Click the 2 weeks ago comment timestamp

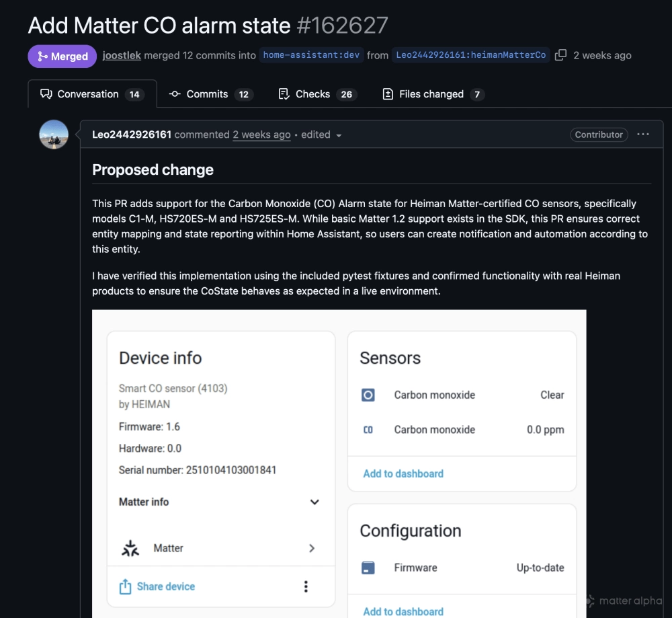tap(261, 134)
